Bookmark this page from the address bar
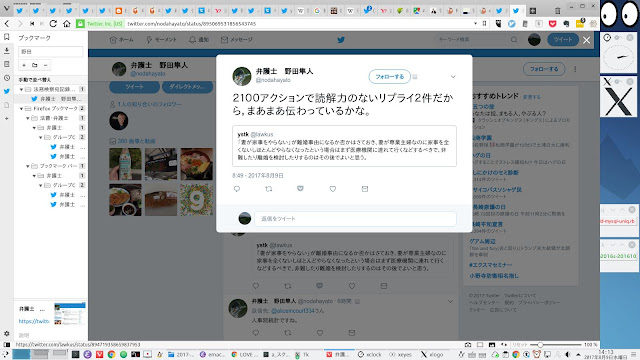 click(484, 24)
